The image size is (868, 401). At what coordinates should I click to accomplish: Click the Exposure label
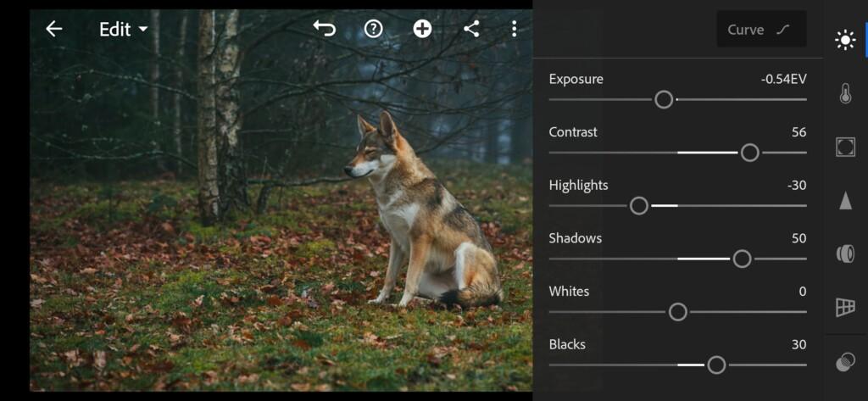(576, 79)
